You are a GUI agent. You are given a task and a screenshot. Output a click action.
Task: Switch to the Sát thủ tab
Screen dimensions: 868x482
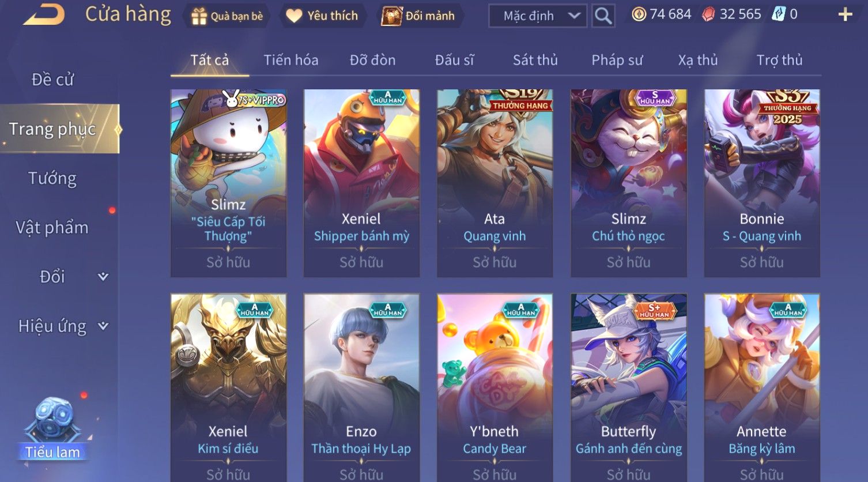[535, 60]
